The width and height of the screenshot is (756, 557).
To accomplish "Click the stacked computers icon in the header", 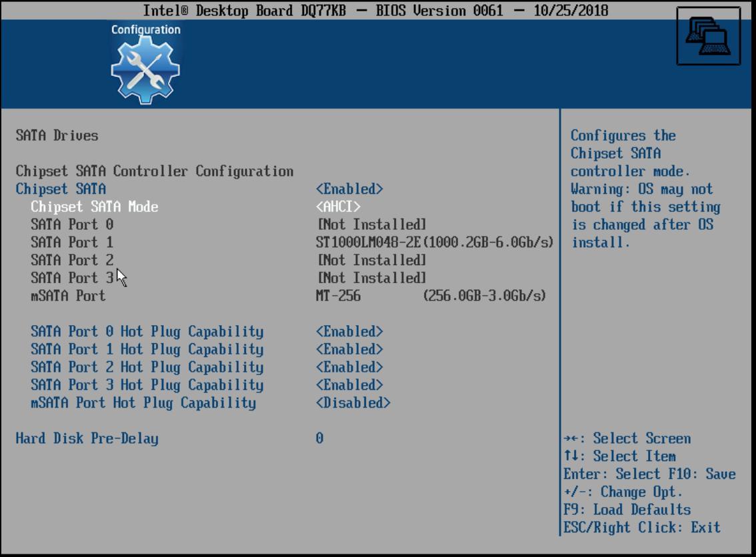I will point(708,36).
